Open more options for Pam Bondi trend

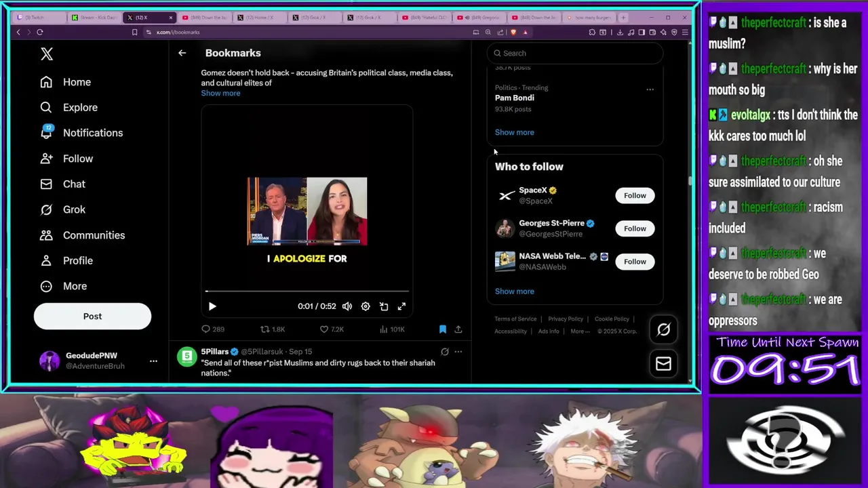tap(650, 89)
